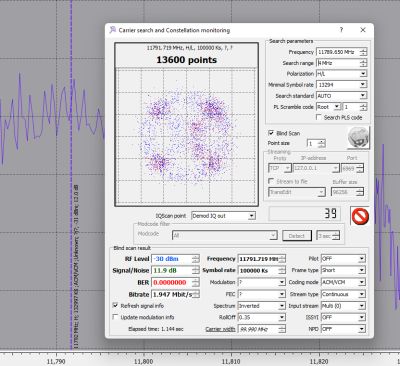Viewport: 400px width, 366px height.
Task: Increase Frequency search parameter with spinner
Action: click(363, 50)
